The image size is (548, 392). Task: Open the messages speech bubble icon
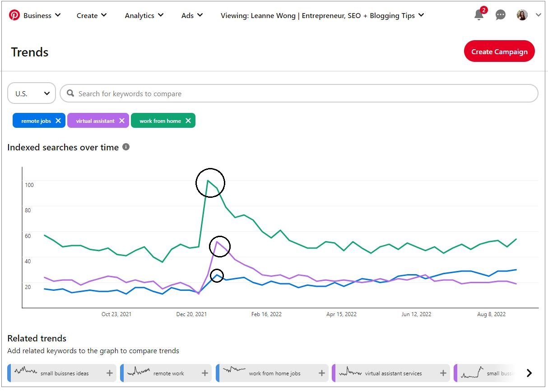point(501,15)
